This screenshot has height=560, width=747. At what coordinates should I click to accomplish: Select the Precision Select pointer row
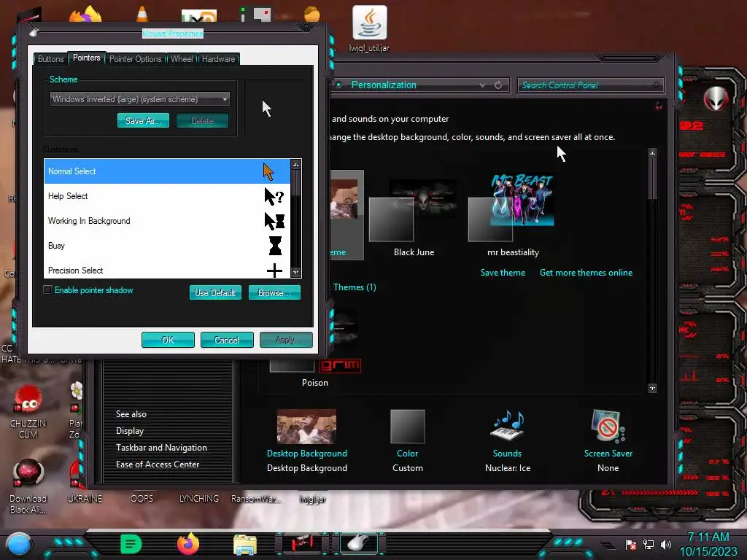click(x=167, y=270)
